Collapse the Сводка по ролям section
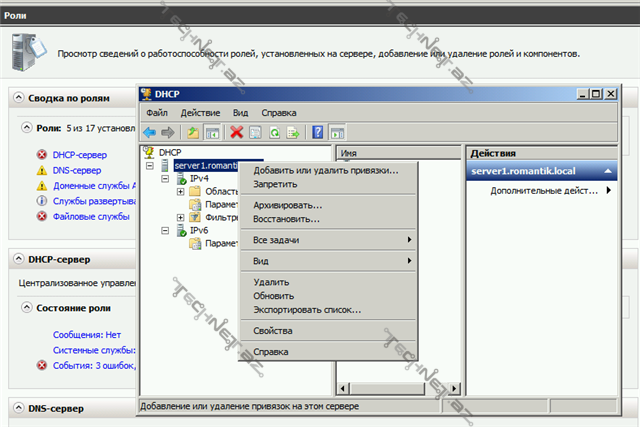Viewport: 640px width, 427px height. point(19,99)
